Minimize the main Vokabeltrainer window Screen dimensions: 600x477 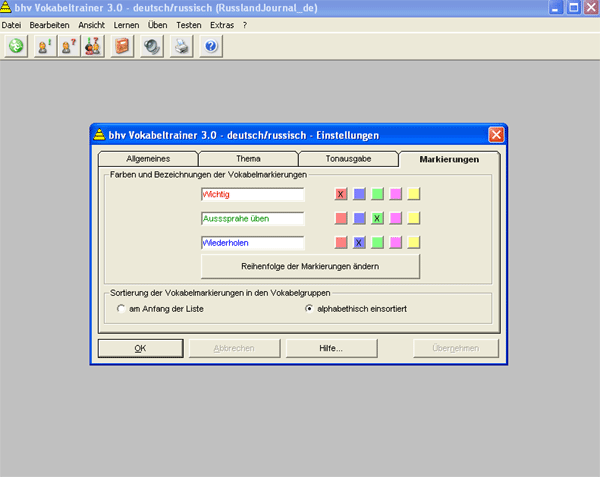pos(555,7)
